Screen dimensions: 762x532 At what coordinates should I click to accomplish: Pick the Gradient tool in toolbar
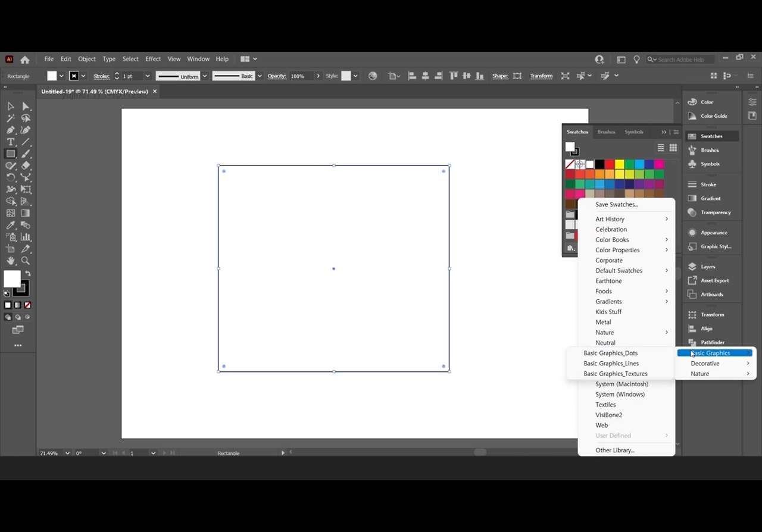26,214
